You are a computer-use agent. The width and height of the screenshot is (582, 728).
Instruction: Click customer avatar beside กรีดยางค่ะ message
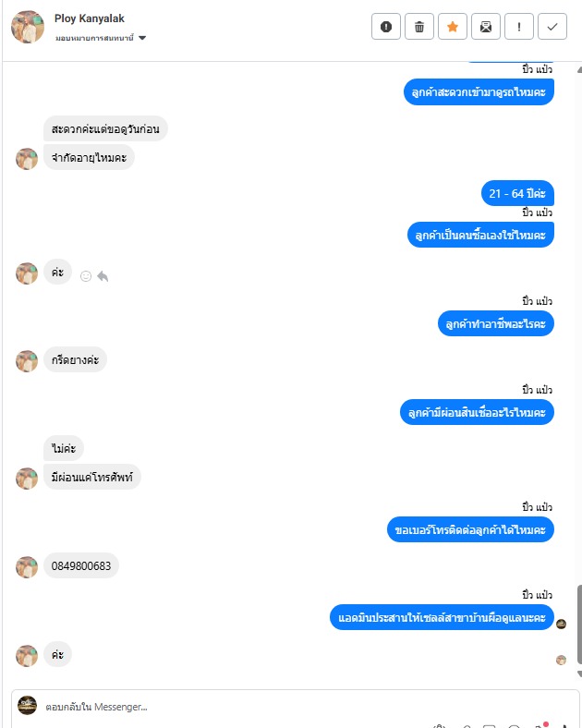coord(27,360)
